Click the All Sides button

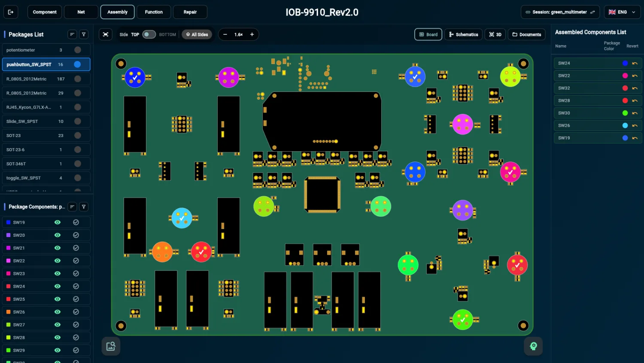[197, 34]
